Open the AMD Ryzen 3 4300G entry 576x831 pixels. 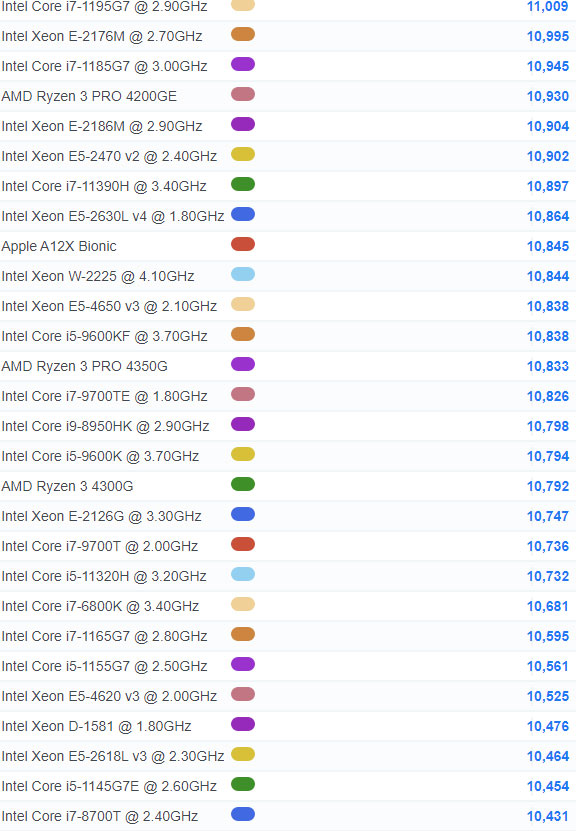(67, 487)
